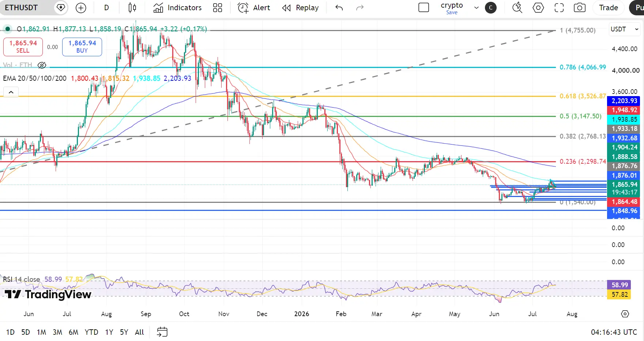Select the EMA 20/50/100/200 indicator legend

point(35,78)
